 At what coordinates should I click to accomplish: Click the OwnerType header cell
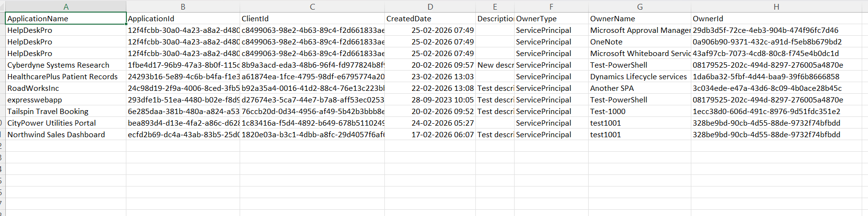pyautogui.click(x=551, y=18)
